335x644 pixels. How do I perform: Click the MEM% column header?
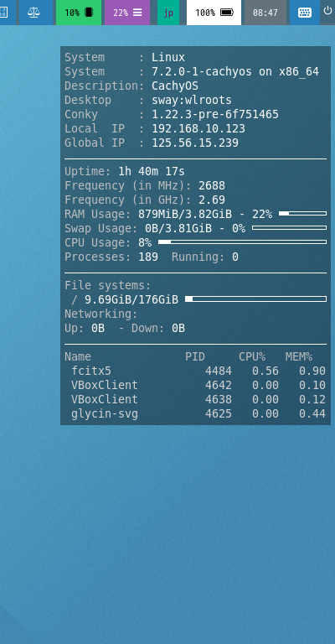point(299,356)
